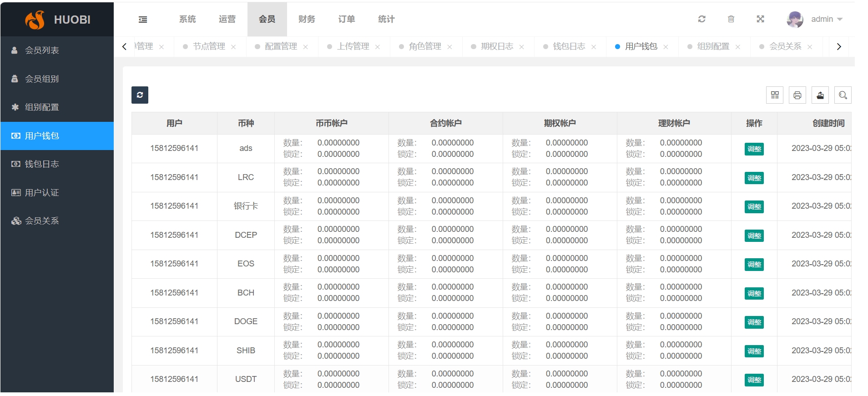
Task: Go to 用户认证 in the sidebar
Action: pos(42,193)
